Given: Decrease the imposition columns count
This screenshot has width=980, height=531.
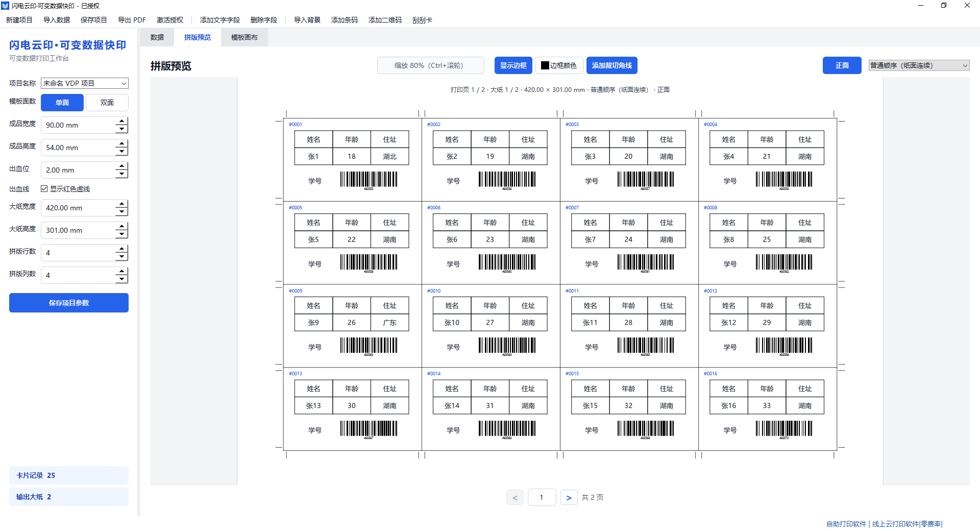Looking at the screenshot, I should tap(121, 279).
